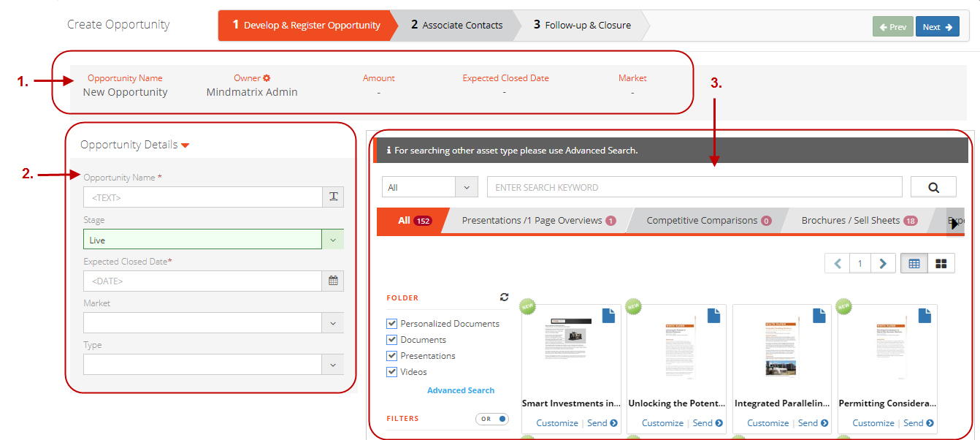Click the right arrow on the tab strip
The width and height of the screenshot is (980, 440).
[x=955, y=223]
